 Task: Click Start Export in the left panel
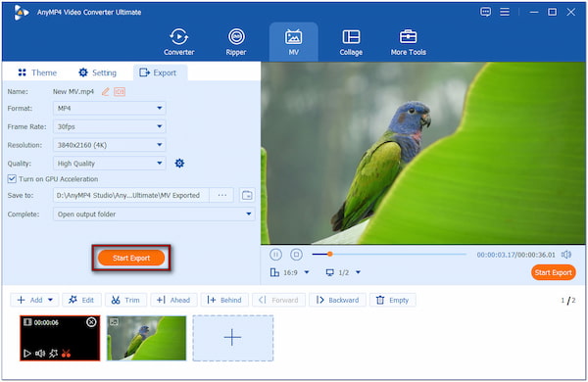(131, 258)
